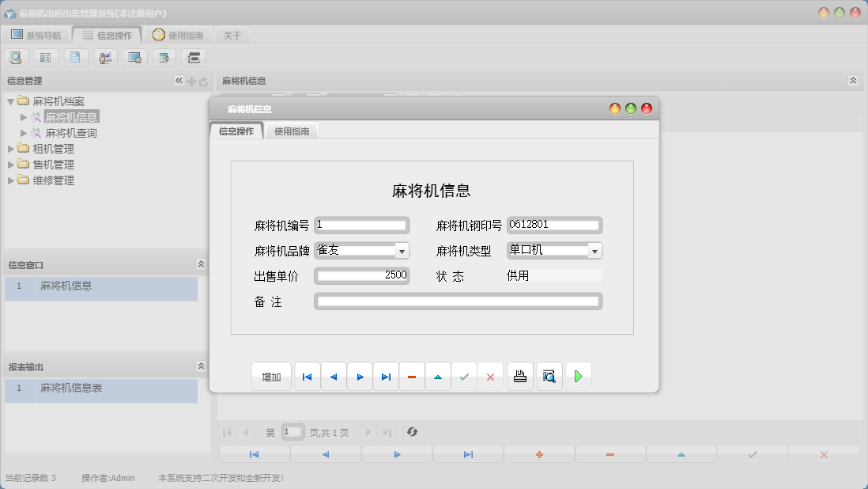The image size is (868, 489).
Task: Go to next record with blue arrow icon
Action: [x=360, y=376]
